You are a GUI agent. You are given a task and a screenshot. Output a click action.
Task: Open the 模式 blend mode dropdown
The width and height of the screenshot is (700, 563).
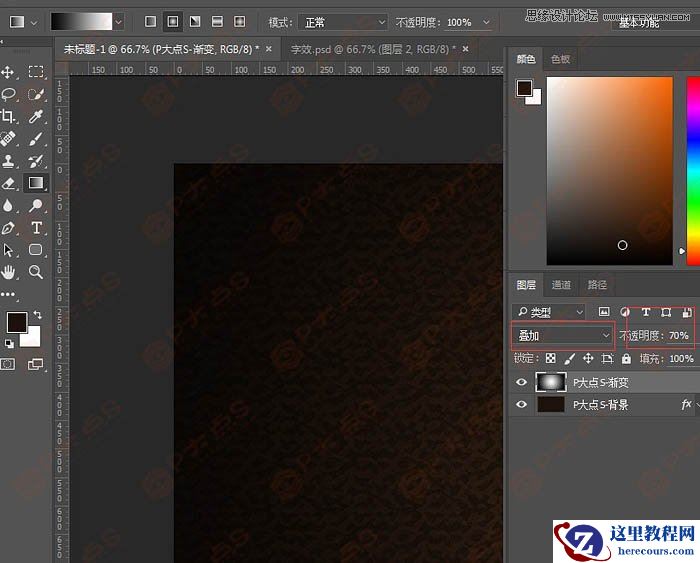pyautogui.click(x=342, y=22)
